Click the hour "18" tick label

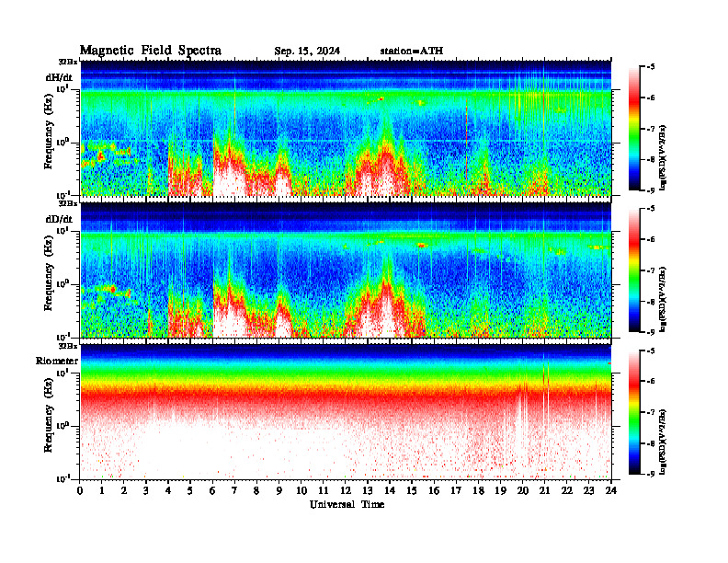point(478,490)
